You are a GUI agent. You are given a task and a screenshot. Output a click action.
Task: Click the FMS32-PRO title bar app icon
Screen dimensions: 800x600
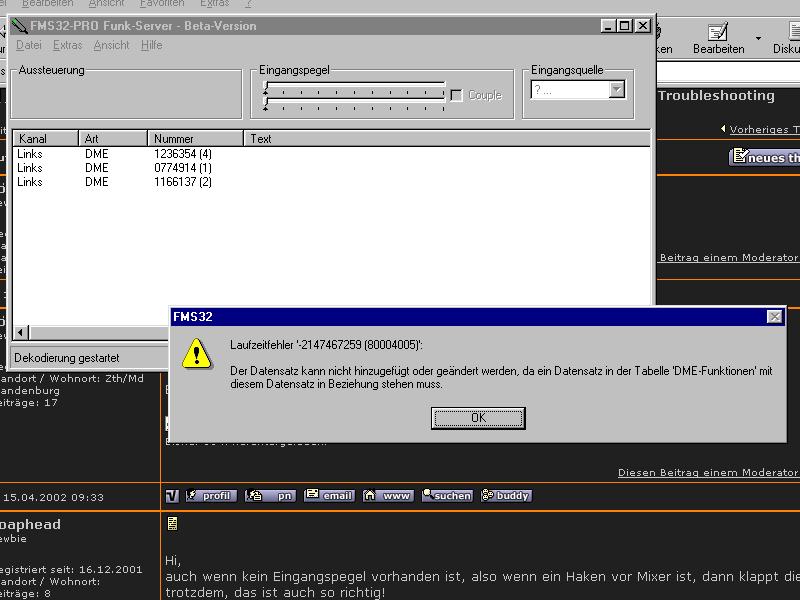(20, 26)
